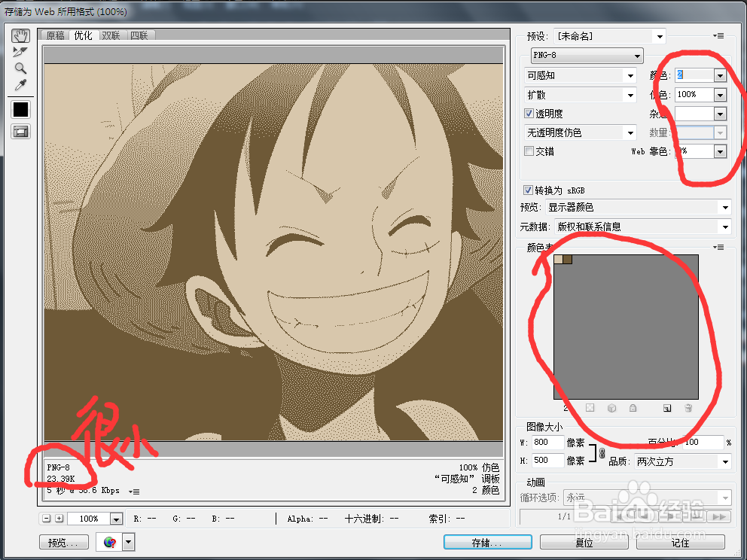Click the 复位 reset button
Screen dimensions: 747x560
point(584,543)
